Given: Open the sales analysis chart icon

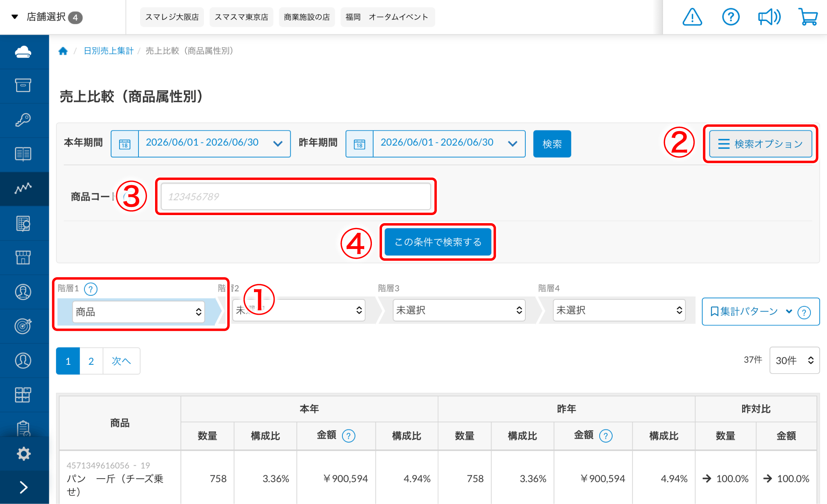Looking at the screenshot, I should (23, 188).
